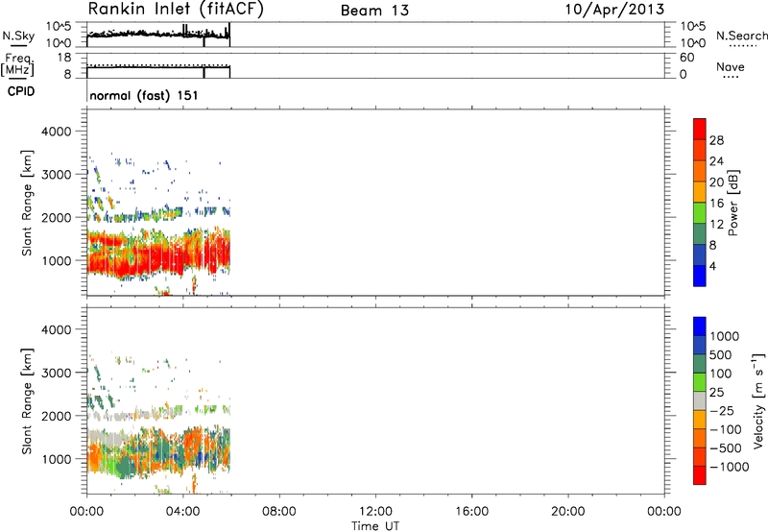Viewport: 768px width, 532px height.
Task: Click the 'Time UT' axis title
Action: (375, 526)
